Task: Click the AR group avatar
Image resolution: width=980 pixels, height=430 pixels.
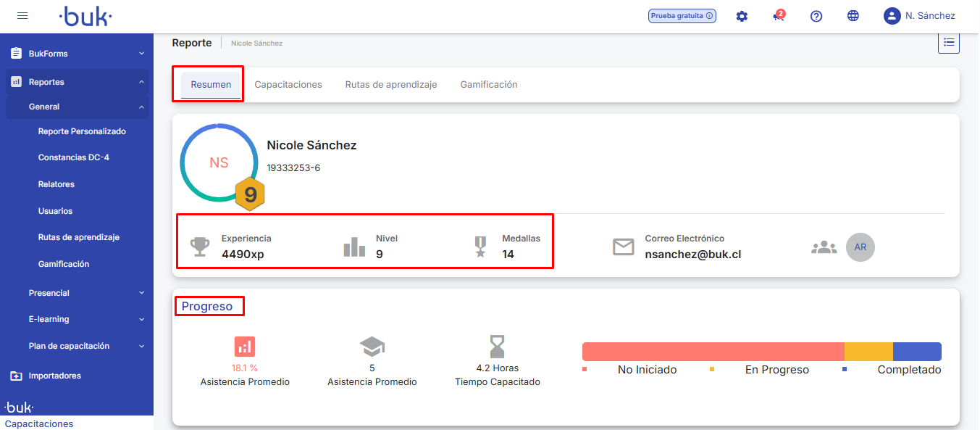Action: (x=860, y=247)
